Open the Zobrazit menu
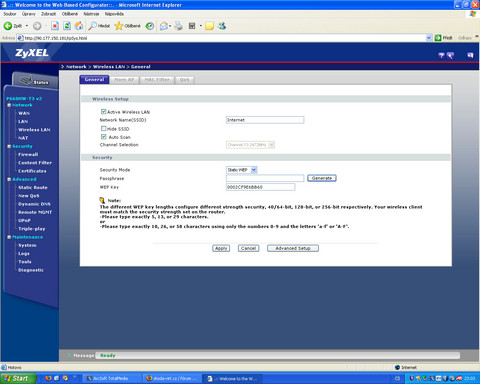The height and width of the screenshot is (384, 480). 49,14
